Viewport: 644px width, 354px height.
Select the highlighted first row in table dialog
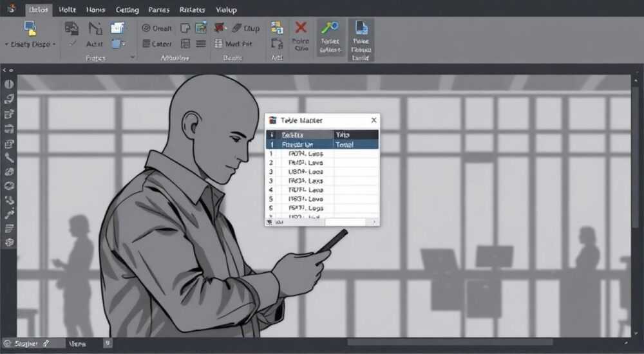click(323, 145)
